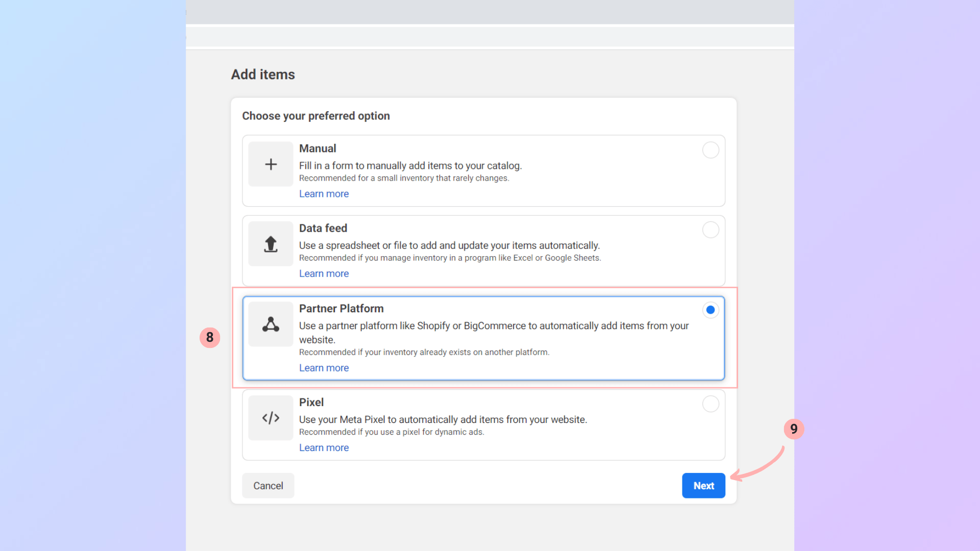980x551 pixels.
Task: Open Learn more under Manual
Action: [x=324, y=194]
